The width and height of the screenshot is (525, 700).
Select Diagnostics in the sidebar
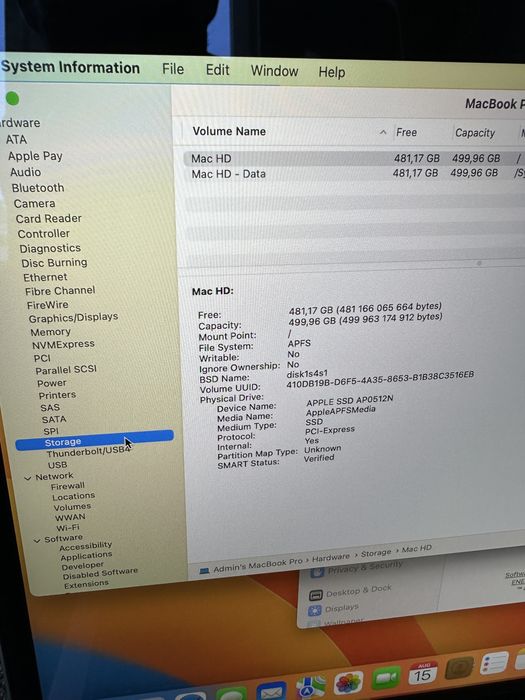click(x=50, y=248)
